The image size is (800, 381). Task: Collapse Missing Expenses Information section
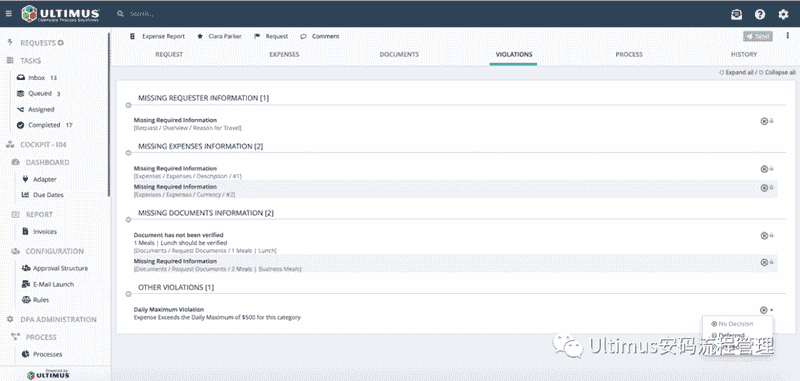(129, 153)
